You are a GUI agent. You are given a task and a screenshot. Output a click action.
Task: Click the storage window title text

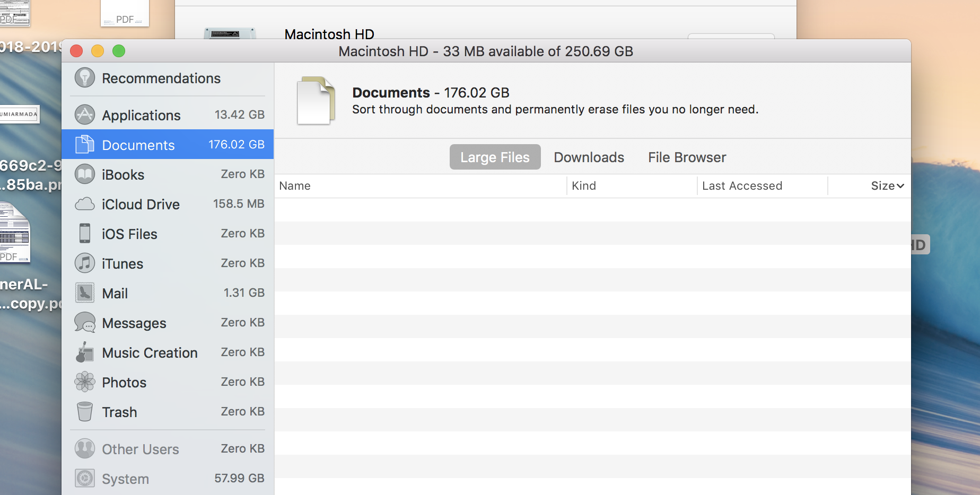(486, 51)
